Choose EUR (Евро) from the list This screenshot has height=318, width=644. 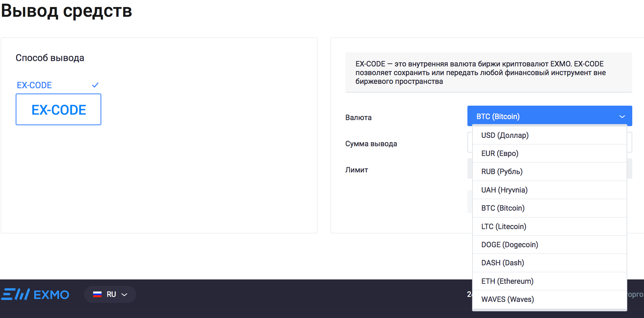(550, 154)
